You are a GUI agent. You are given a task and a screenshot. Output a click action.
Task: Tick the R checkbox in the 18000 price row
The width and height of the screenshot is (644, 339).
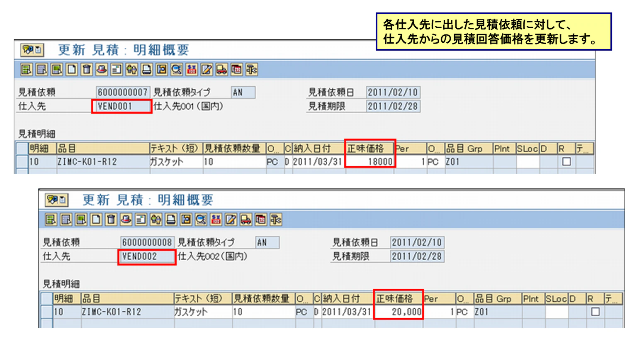click(x=566, y=162)
